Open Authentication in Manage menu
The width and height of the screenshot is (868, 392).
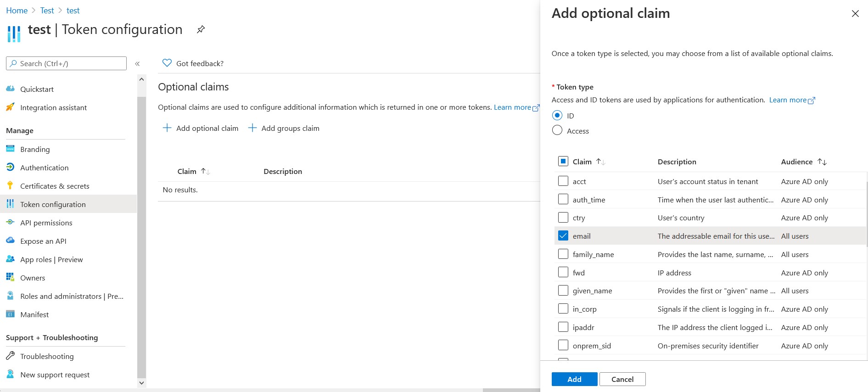[x=45, y=168]
